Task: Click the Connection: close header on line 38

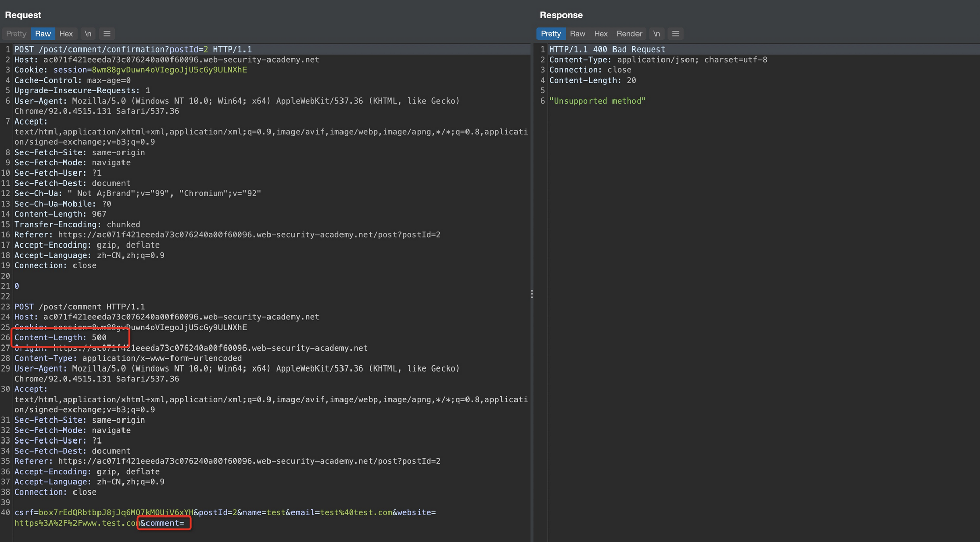Action: coord(56,492)
